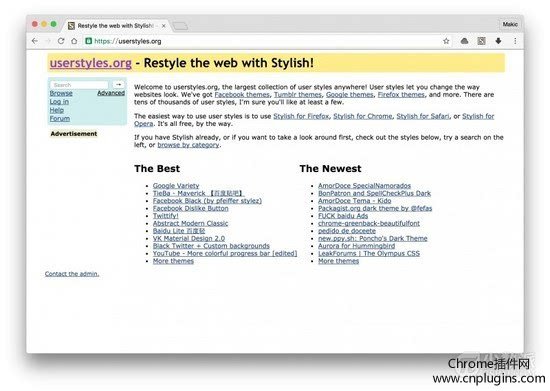Click More themes under The Newest

(x=338, y=261)
